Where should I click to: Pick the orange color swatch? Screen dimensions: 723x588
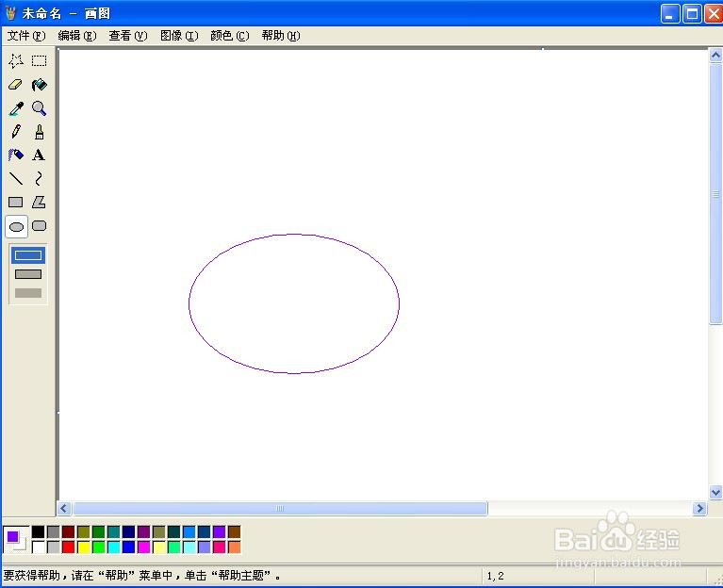pos(234,547)
